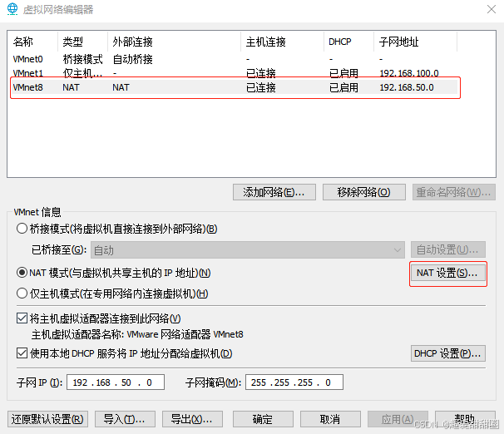Click 取消 button
Screen dimensions: 504x434
click(x=330, y=419)
